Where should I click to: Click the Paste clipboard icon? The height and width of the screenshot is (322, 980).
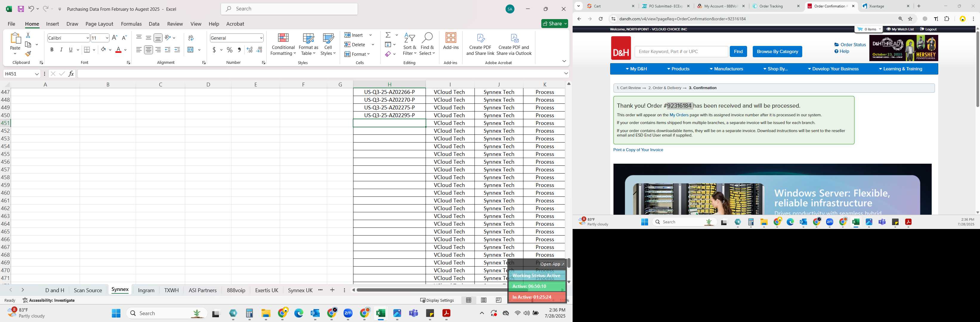click(15, 38)
